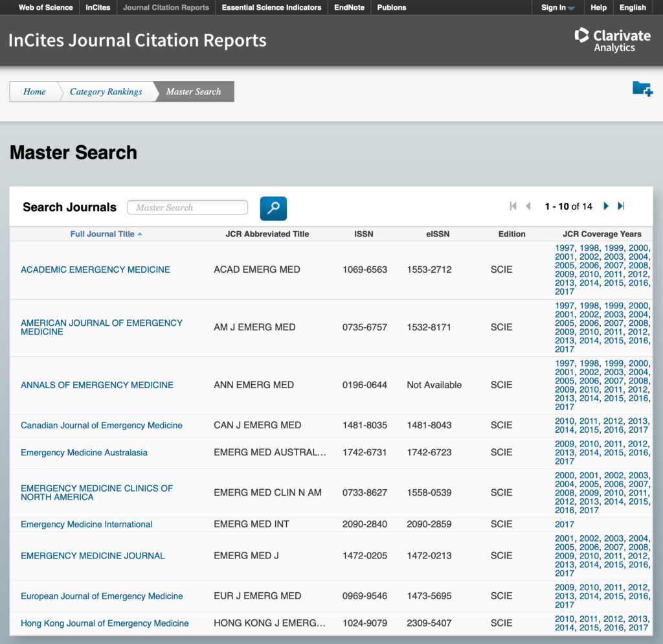Screen dimensions: 663x644
Task: Click eISSN 1532-8171 cell
Action: (x=429, y=327)
